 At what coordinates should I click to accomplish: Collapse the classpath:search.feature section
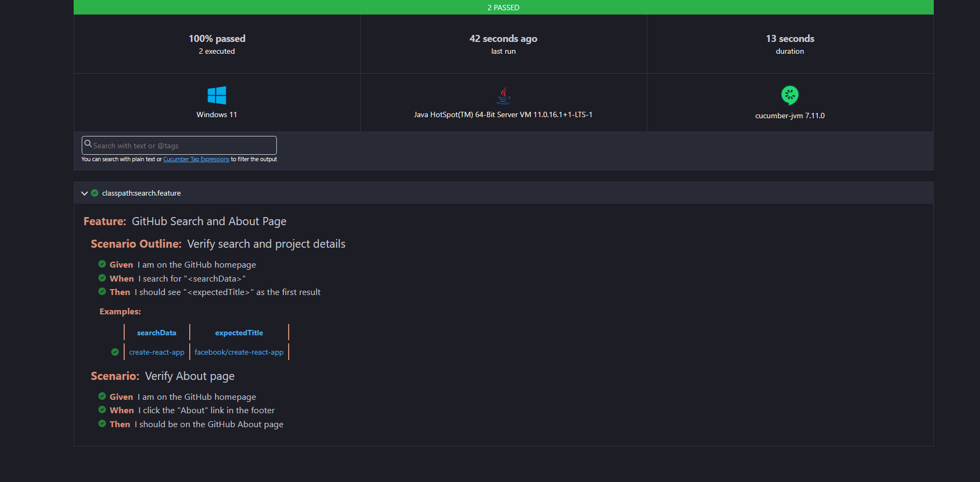(x=84, y=193)
